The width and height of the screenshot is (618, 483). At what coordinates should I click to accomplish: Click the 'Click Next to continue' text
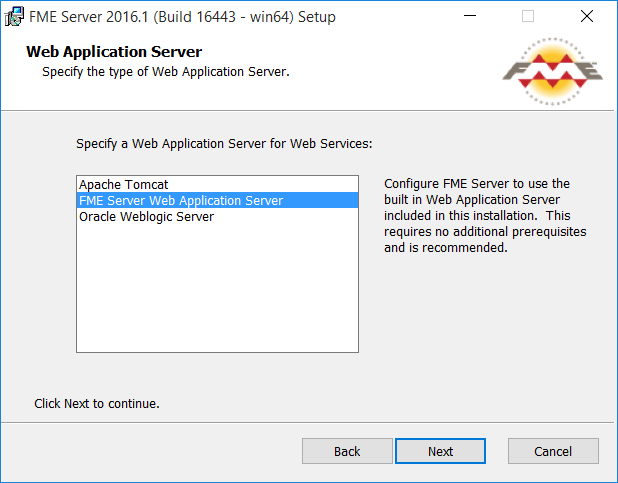coord(97,404)
